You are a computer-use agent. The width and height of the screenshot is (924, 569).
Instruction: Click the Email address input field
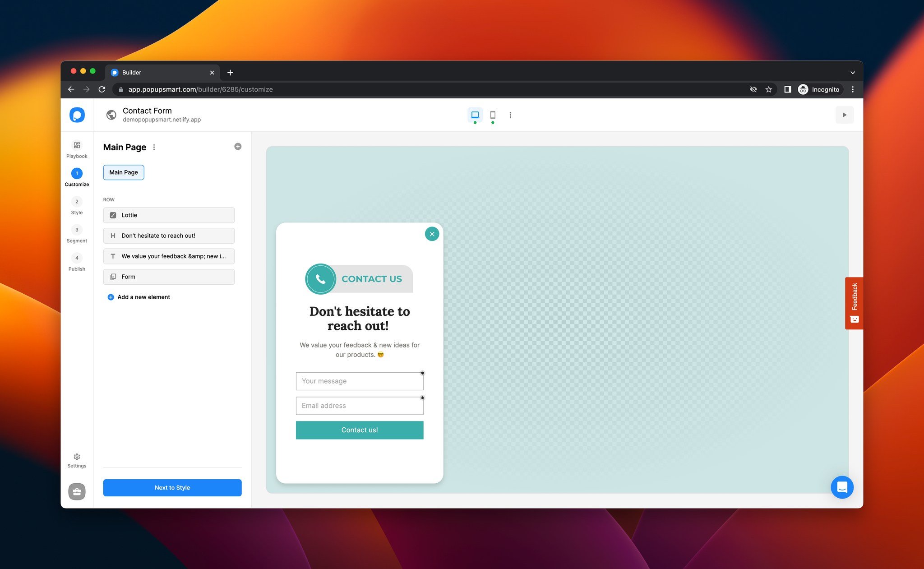tap(359, 405)
